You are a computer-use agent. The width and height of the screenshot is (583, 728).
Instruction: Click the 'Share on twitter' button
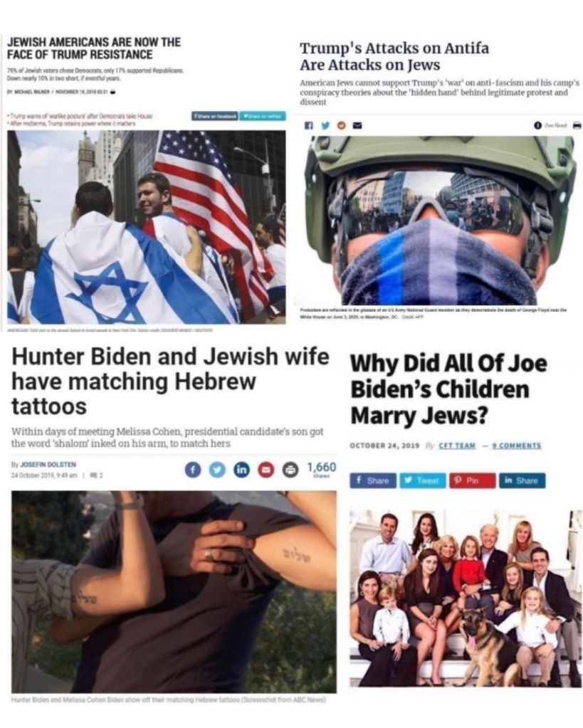coord(263,115)
